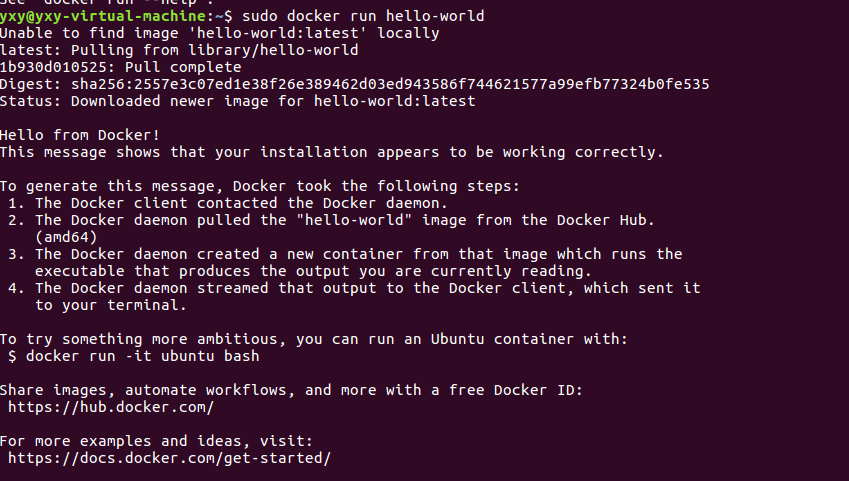Screen dimensions: 849x481
Task: Click step 3 about creating a new container
Action: 358,254
